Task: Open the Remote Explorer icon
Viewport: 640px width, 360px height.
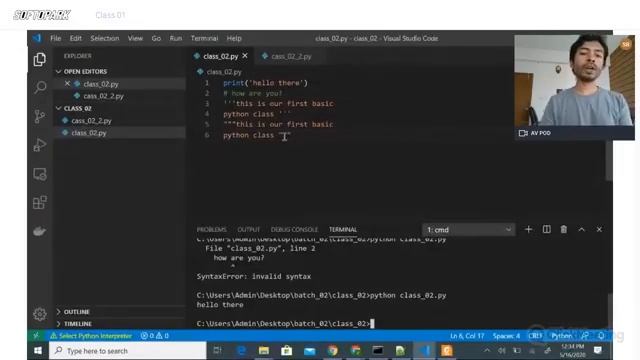Action: pyautogui.click(x=40, y=174)
